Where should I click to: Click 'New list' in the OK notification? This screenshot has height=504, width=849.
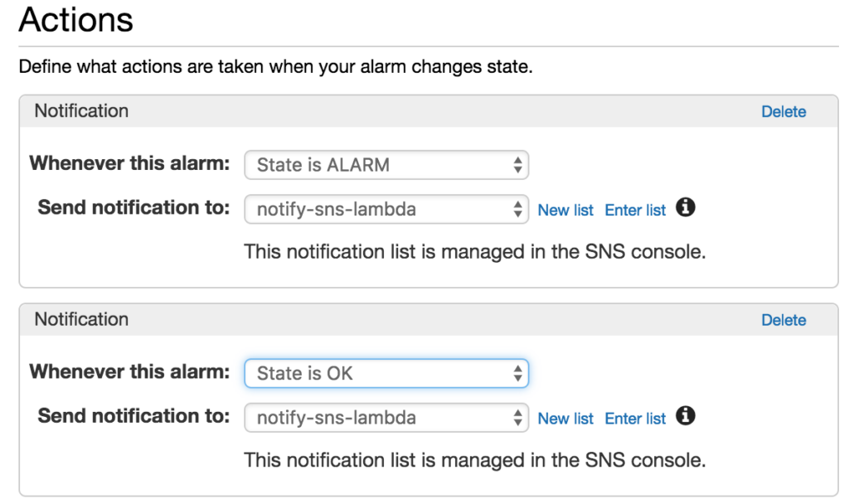click(565, 419)
